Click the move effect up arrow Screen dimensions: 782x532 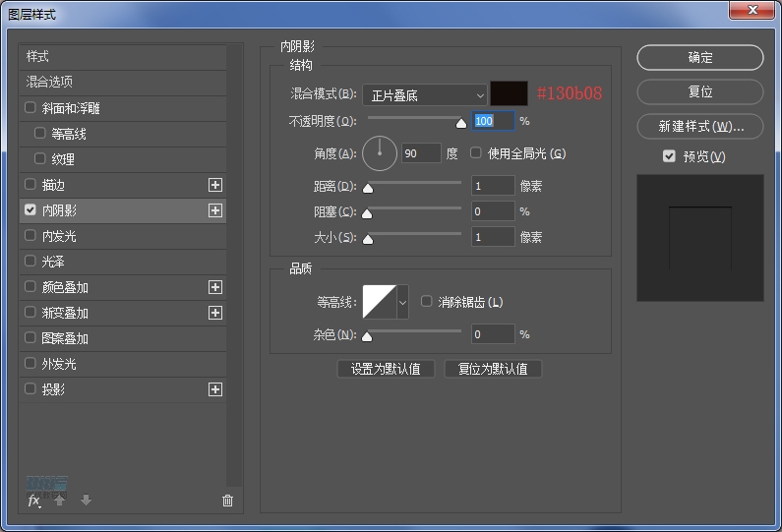point(60,501)
